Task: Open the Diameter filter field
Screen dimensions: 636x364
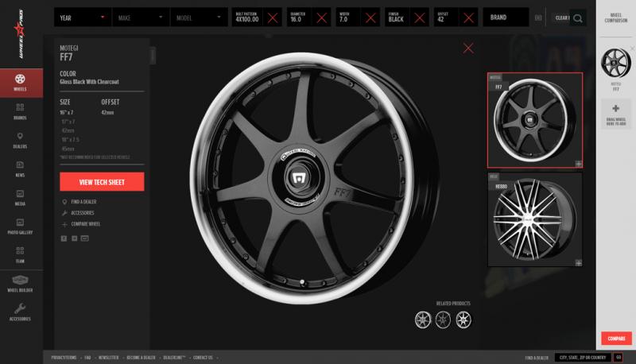Action: [301, 17]
